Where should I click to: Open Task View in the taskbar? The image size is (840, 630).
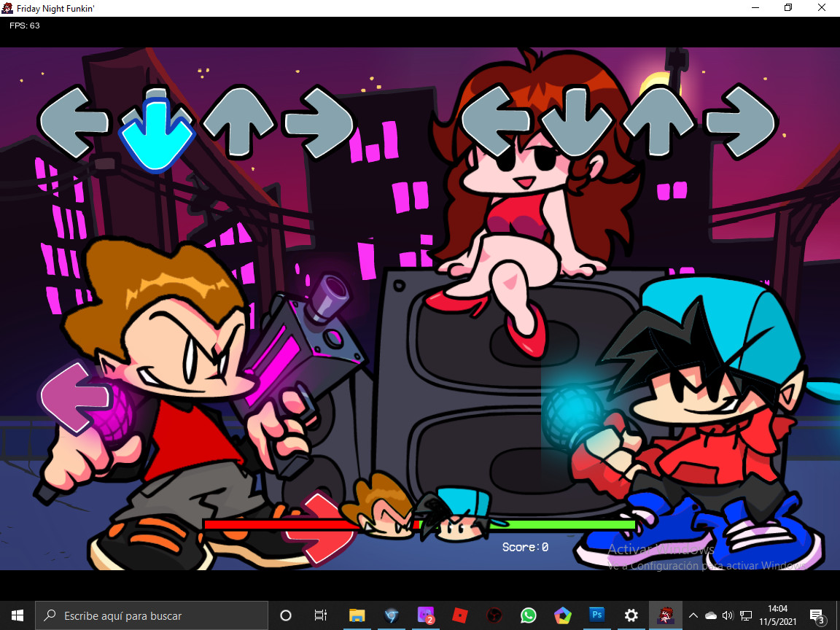pyautogui.click(x=320, y=615)
